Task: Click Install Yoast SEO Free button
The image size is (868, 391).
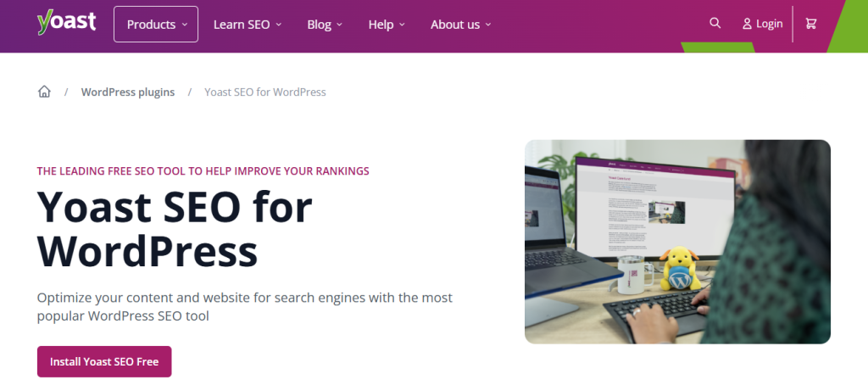Action: click(x=104, y=361)
